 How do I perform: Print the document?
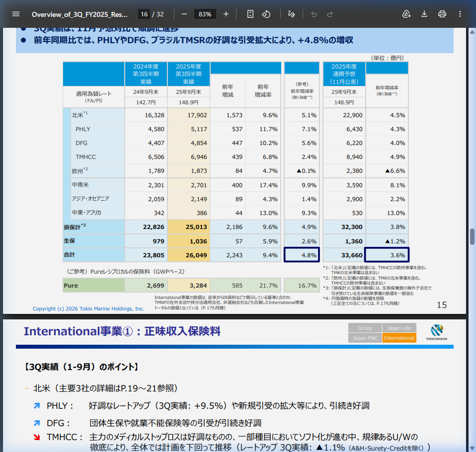pos(442,14)
